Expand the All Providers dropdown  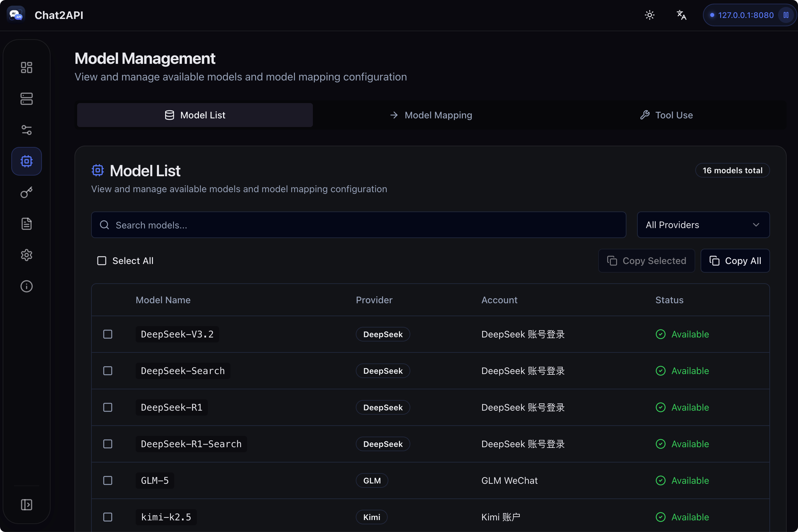pos(703,225)
